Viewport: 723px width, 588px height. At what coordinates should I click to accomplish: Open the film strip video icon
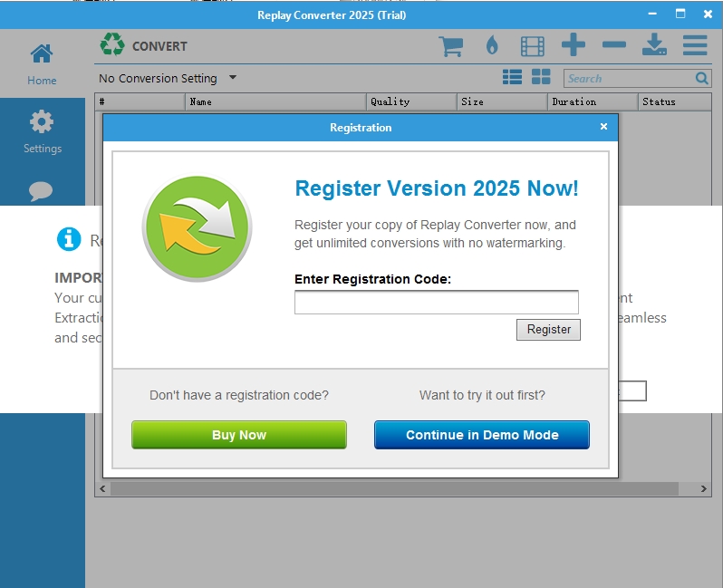tap(533, 46)
